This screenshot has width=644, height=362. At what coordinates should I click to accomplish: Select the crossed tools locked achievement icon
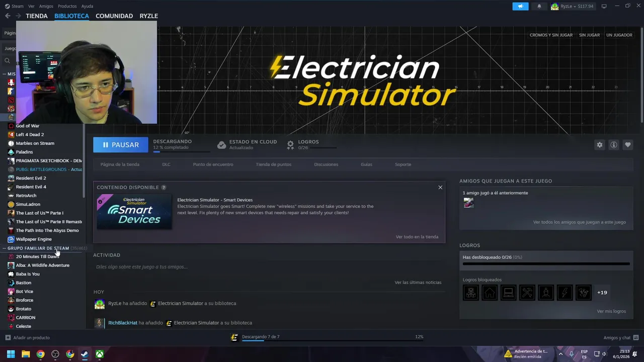point(527,293)
